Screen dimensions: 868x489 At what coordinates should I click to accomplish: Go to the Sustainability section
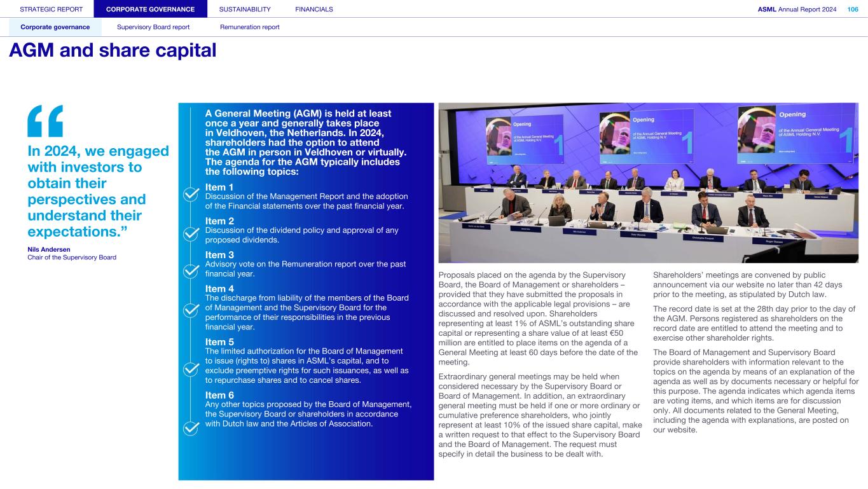click(244, 9)
